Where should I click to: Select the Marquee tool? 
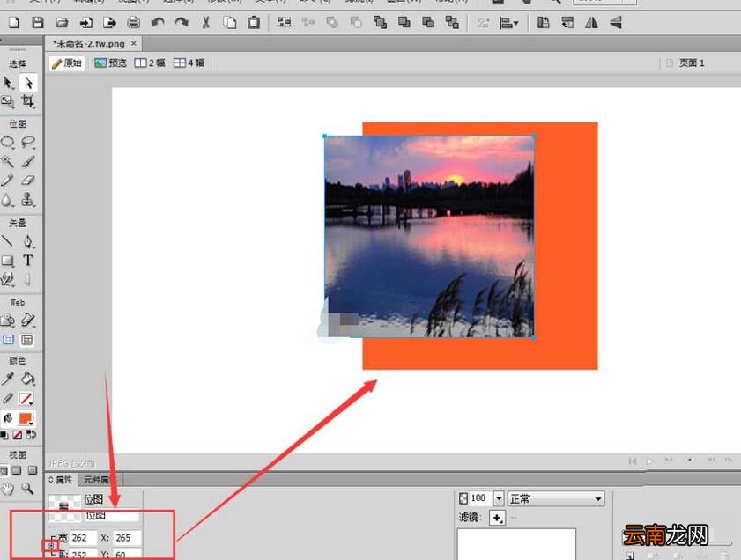[8, 143]
